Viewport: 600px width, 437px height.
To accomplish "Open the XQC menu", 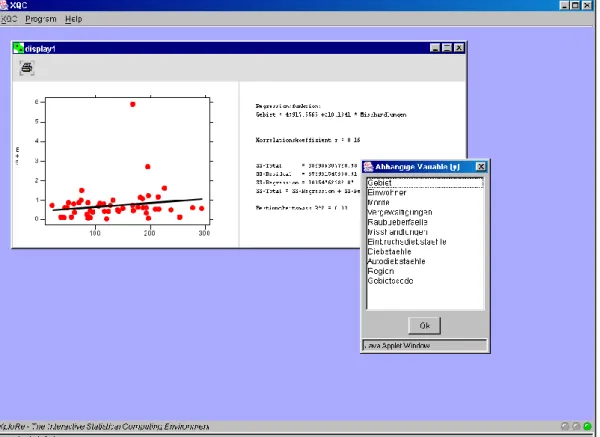I will coord(9,19).
